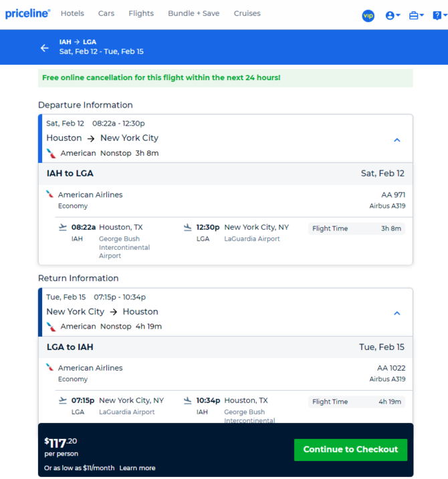Click Continue to Checkout button
The image size is (448, 479).
pos(350,450)
